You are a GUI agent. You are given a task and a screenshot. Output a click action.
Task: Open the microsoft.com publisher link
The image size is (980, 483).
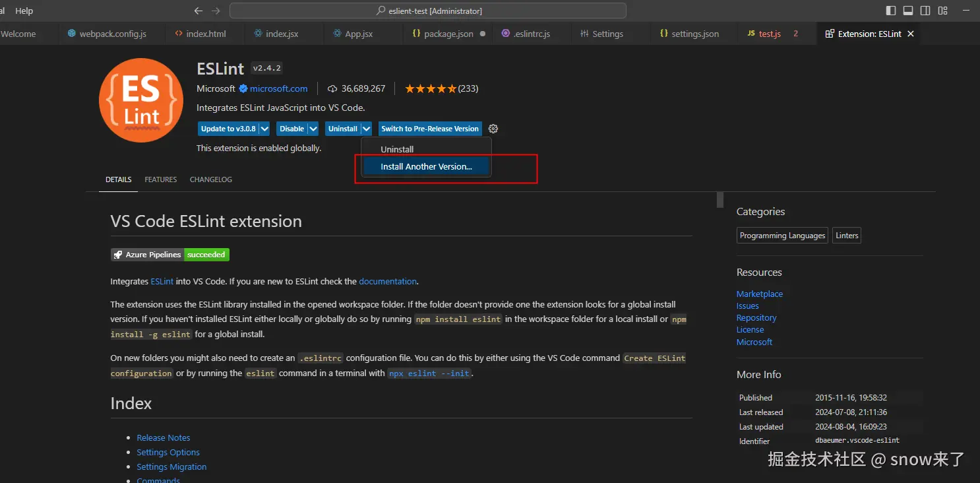[x=278, y=88]
